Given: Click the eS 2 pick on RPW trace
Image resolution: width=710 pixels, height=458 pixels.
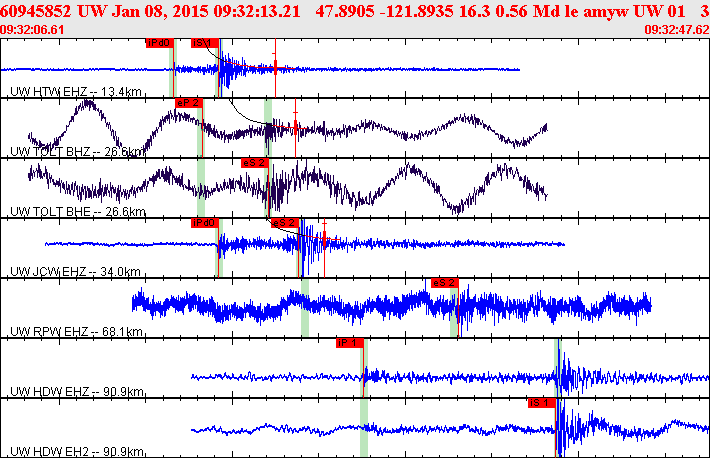Looking at the screenshot, I should click(x=445, y=283).
